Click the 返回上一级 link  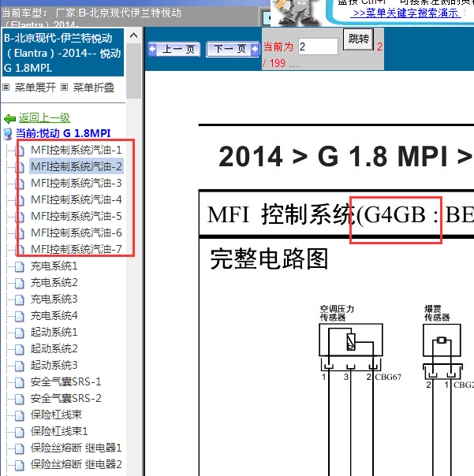click(x=44, y=117)
